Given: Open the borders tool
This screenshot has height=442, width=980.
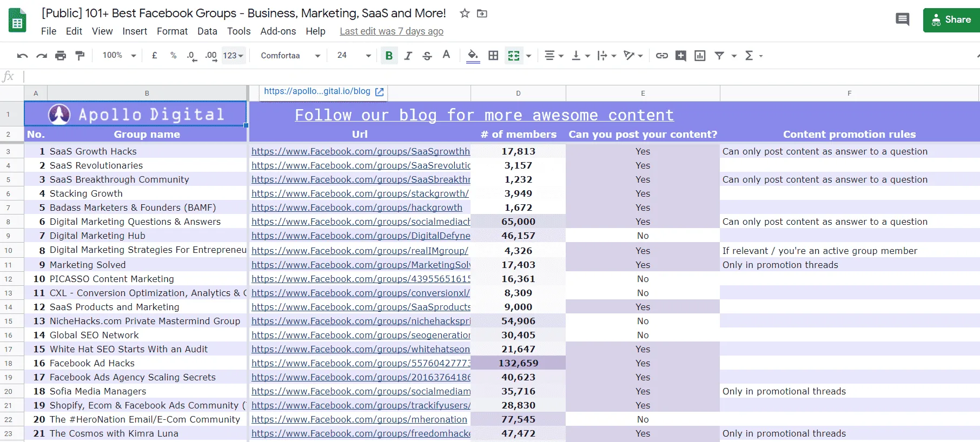Looking at the screenshot, I should [493, 56].
